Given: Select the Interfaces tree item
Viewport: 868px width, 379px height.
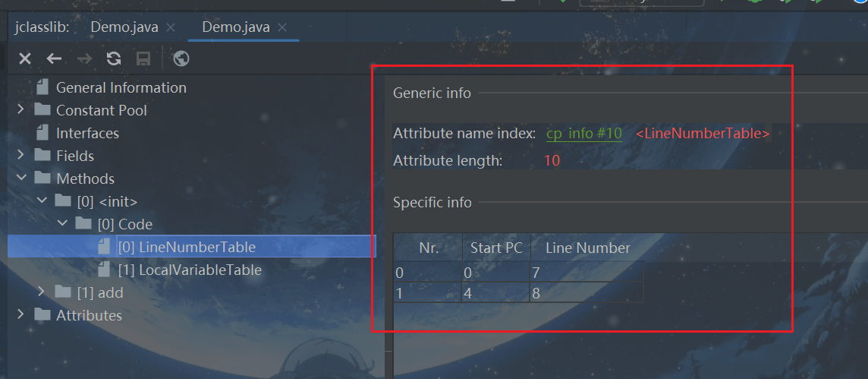Looking at the screenshot, I should click(87, 133).
